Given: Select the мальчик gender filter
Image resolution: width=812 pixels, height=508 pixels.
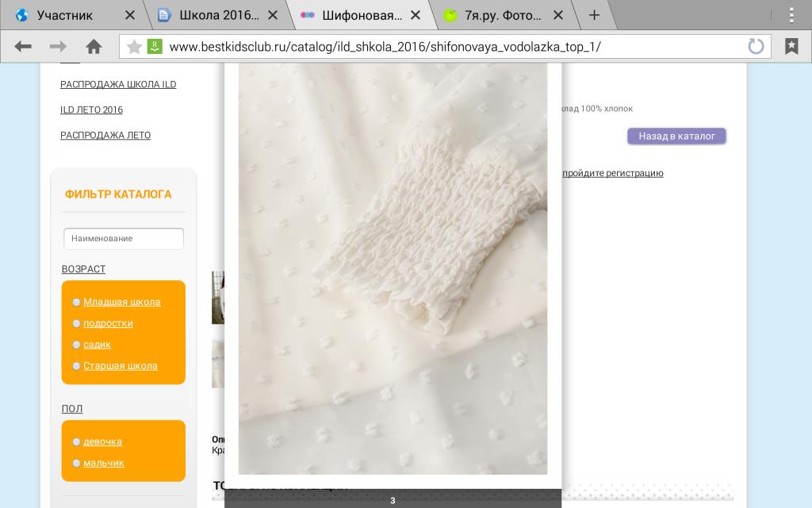Looking at the screenshot, I should (x=103, y=463).
